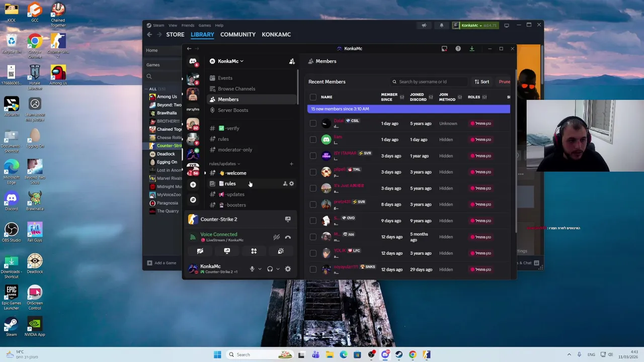This screenshot has height=362, width=644.
Task: Select checkbox for member pilpeli
Action: click(313, 172)
